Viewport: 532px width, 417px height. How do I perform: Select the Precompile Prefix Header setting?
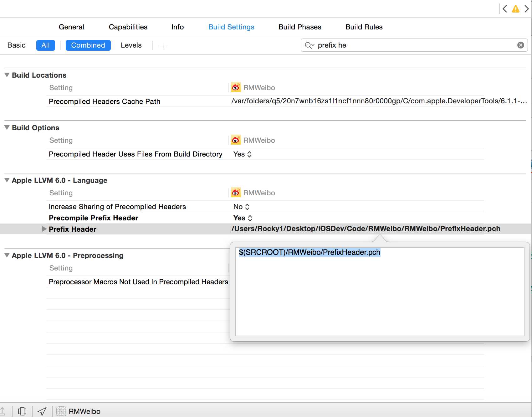pos(93,218)
